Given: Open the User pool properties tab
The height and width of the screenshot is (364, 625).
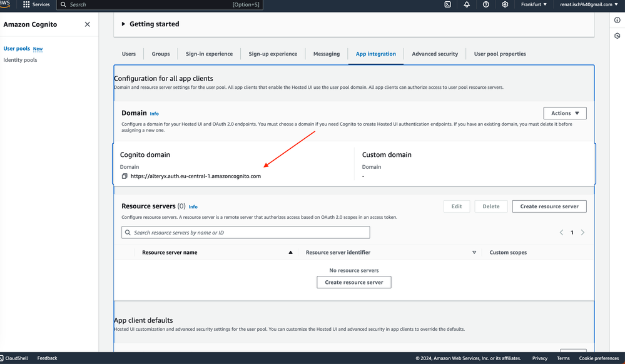Looking at the screenshot, I should tap(500, 54).
